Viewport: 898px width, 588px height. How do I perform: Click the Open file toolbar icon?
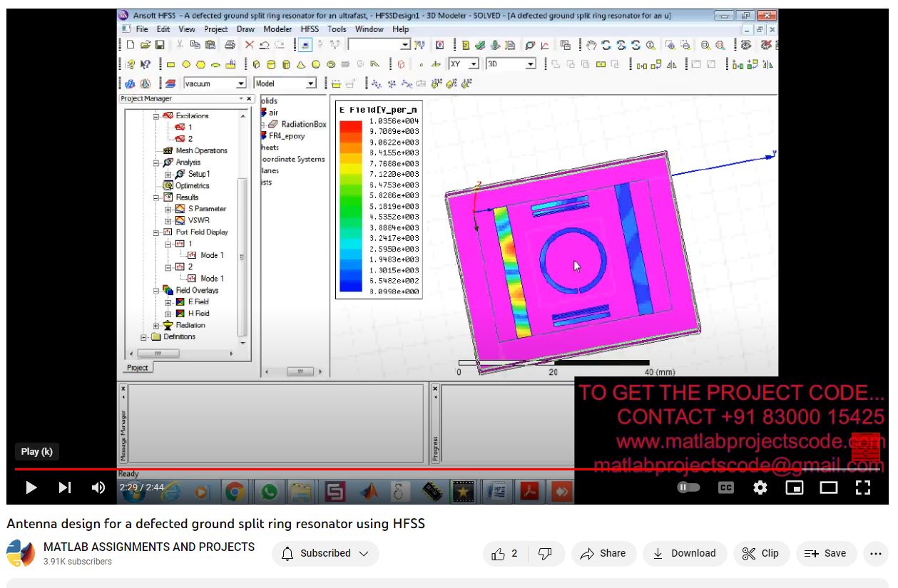[145, 45]
